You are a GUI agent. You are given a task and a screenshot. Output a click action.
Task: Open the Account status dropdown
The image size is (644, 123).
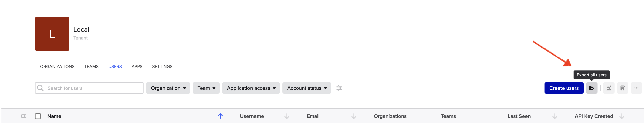[x=307, y=88]
